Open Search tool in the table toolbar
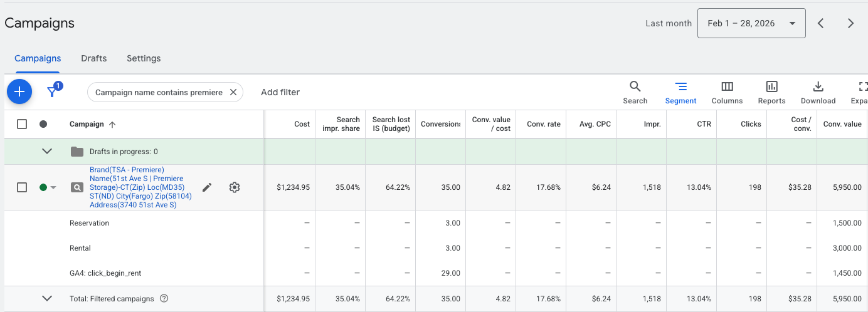The image size is (868, 312). (x=635, y=92)
